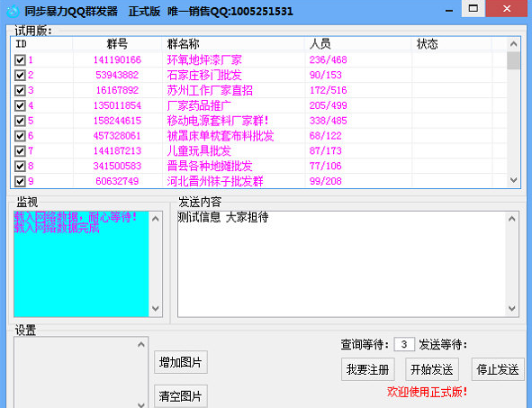Maximize the QQ群发器 window

(x=473, y=8)
